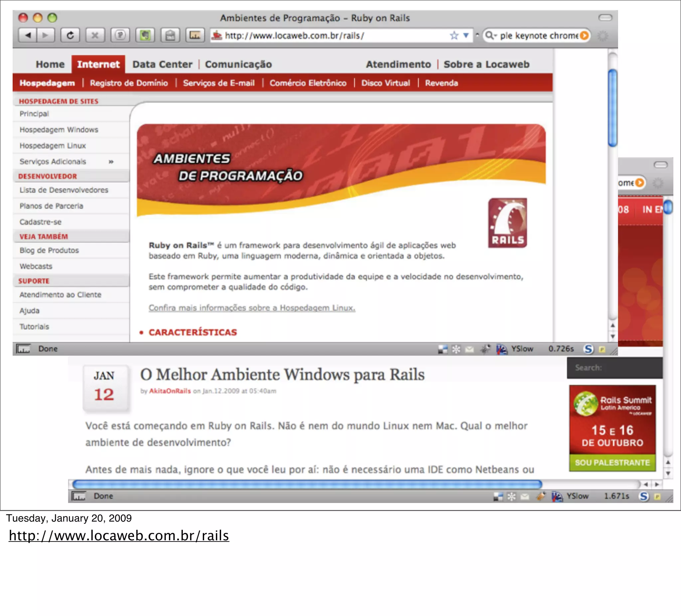
Task: Click the Reload page button
Action: 70,35
